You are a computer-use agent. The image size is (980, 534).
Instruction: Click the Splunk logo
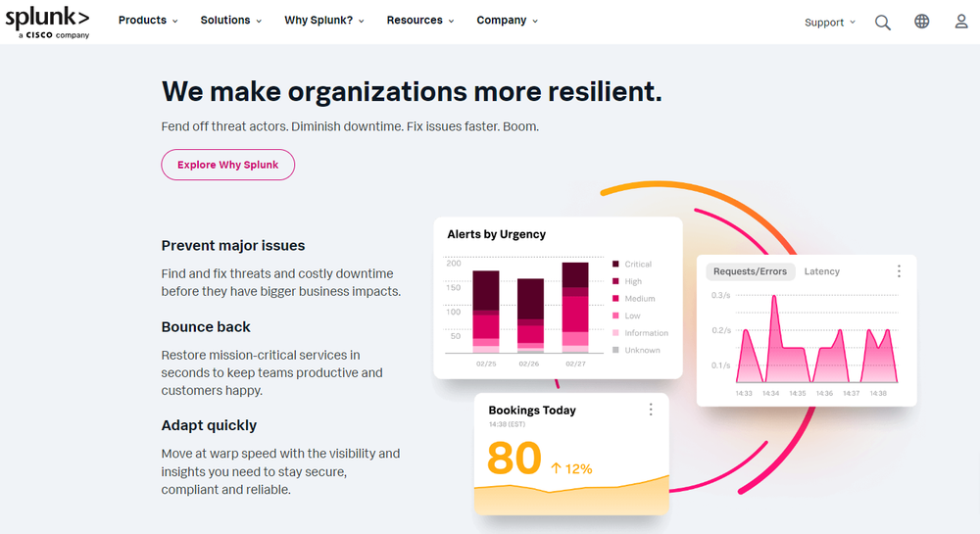47,22
